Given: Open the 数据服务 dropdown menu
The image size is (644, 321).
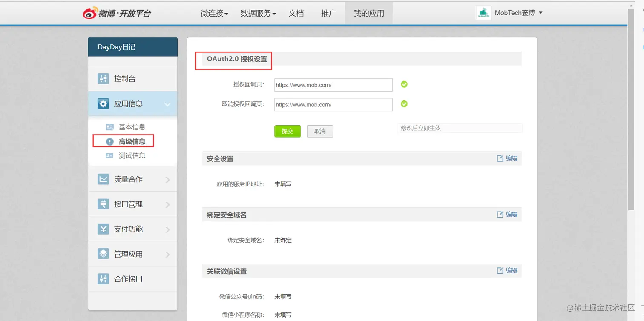Looking at the screenshot, I should 258,13.
